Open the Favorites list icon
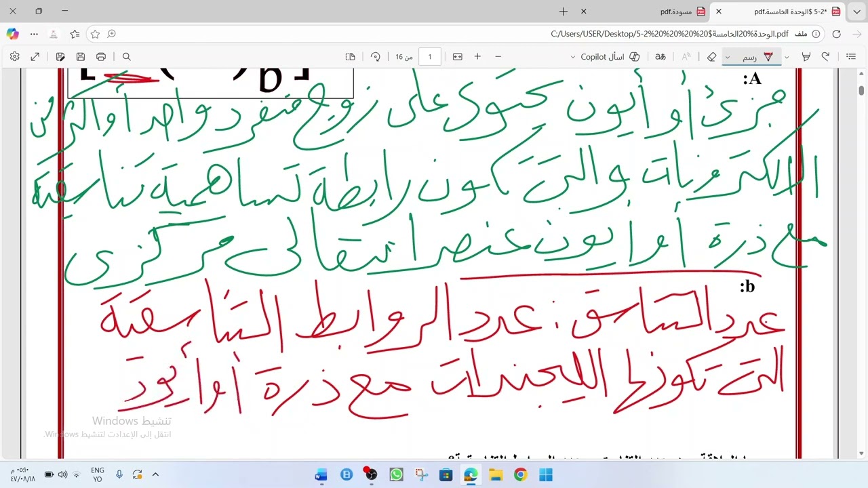868x488 pixels. tap(75, 34)
